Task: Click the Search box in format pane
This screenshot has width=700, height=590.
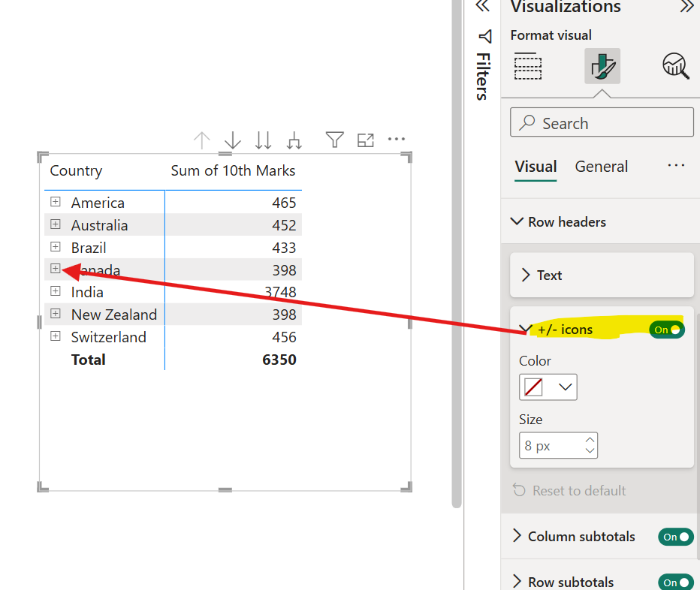Action: pos(602,123)
